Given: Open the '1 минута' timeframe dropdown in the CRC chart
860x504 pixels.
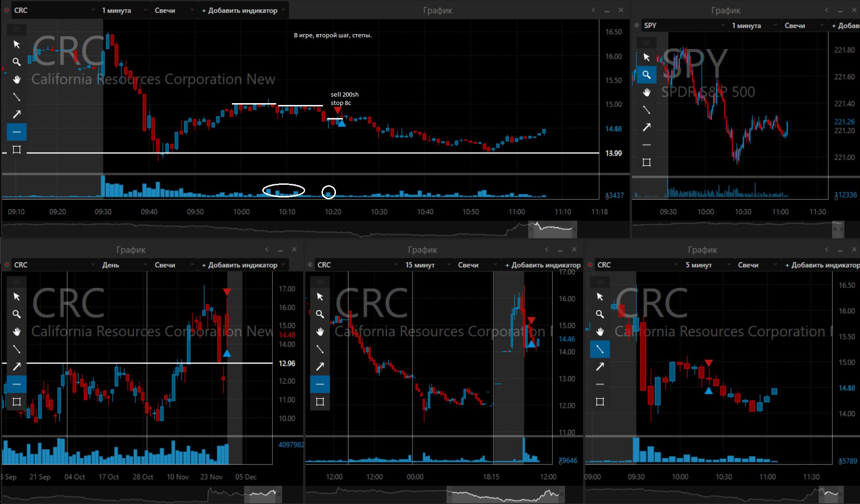Looking at the screenshot, I should (124, 10).
